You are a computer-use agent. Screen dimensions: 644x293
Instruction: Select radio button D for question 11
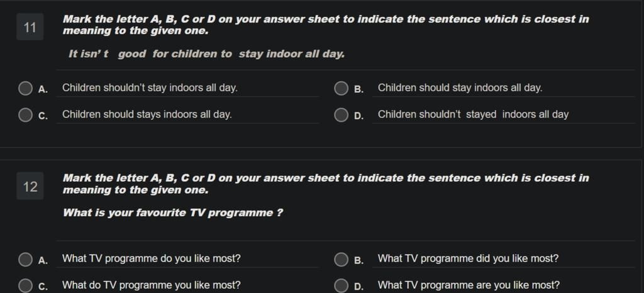coord(341,115)
